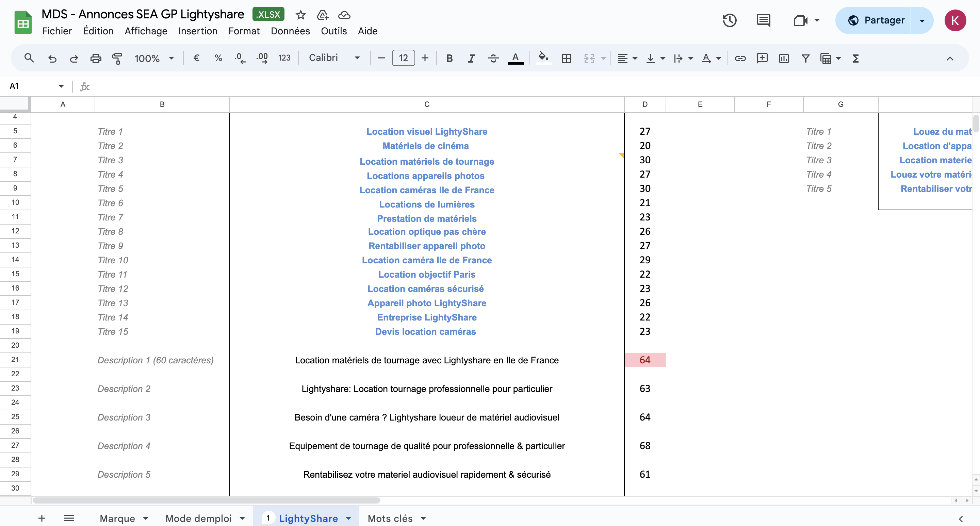This screenshot has width=980, height=526.
Task: Click the print icon
Action: pos(96,58)
